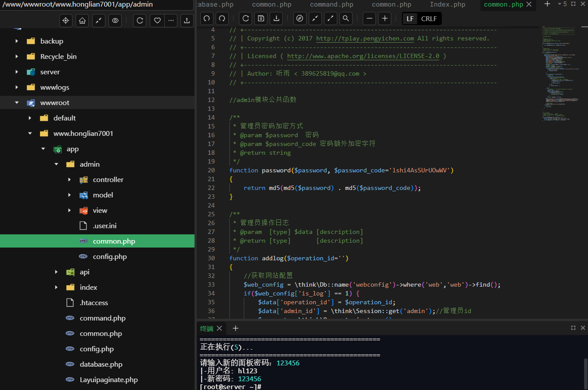
Task: Click the save icon in editor toolbar
Action: [261, 18]
